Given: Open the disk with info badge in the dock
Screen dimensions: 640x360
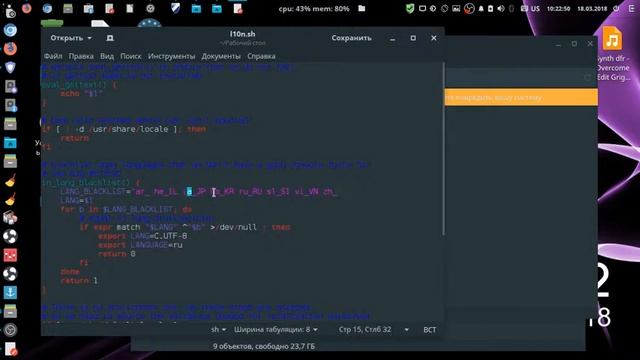Looking at the screenshot, I should [x=10, y=105].
